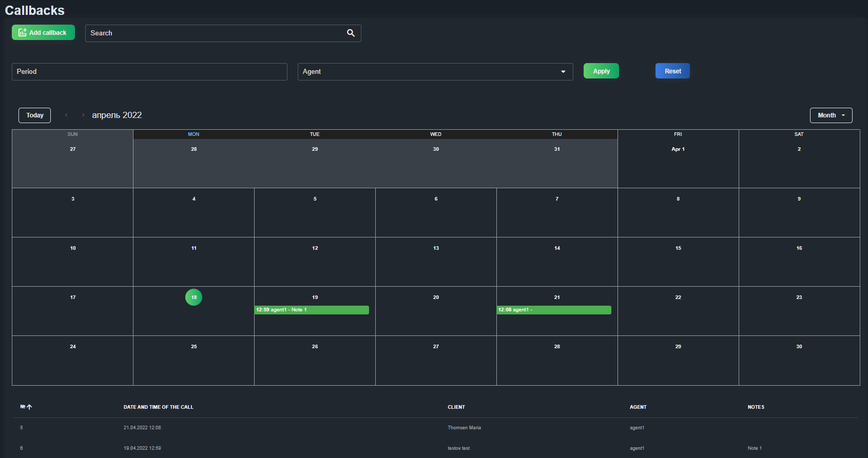Sort by № column arrow
This screenshot has width=868, height=458.
29,407
